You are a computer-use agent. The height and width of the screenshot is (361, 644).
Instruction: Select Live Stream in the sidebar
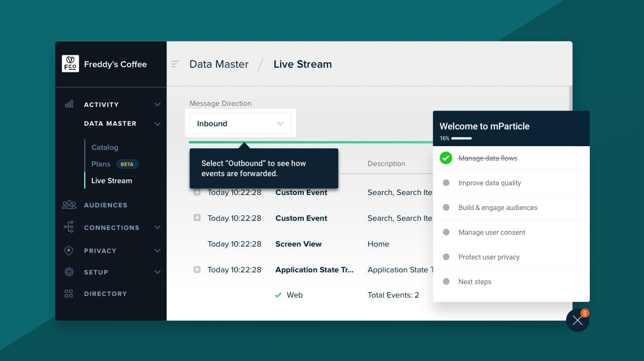tap(112, 180)
